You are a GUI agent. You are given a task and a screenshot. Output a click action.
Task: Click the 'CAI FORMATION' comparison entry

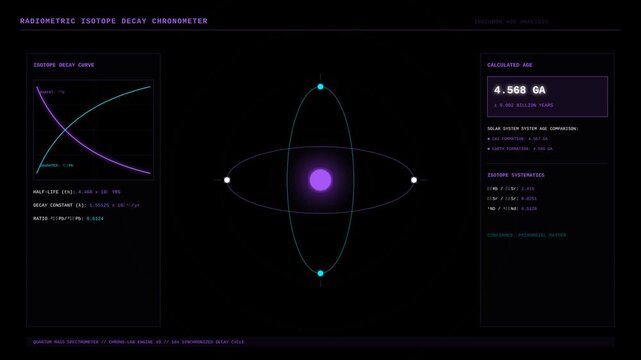click(x=518, y=139)
